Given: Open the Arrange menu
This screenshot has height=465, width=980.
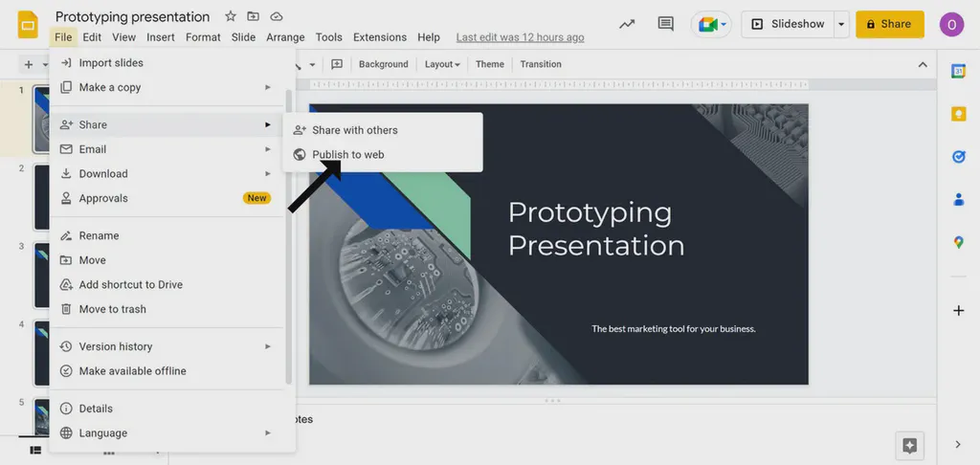Looking at the screenshot, I should [x=285, y=37].
